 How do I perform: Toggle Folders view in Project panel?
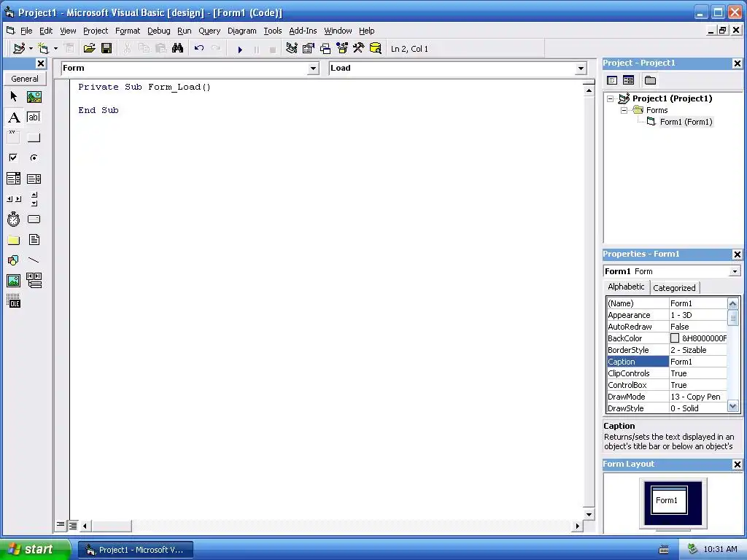point(650,80)
